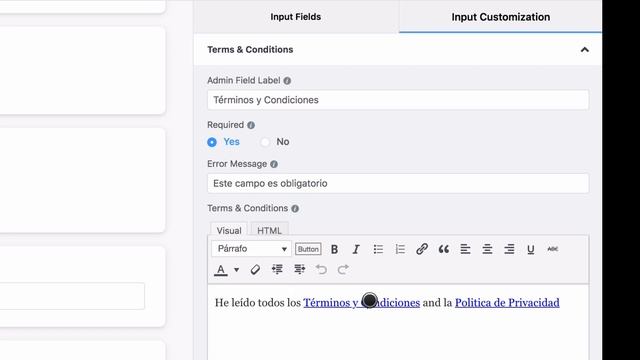Collapse the Terms & Conditions section
Viewport: 640px width, 360px height.
tap(584, 50)
